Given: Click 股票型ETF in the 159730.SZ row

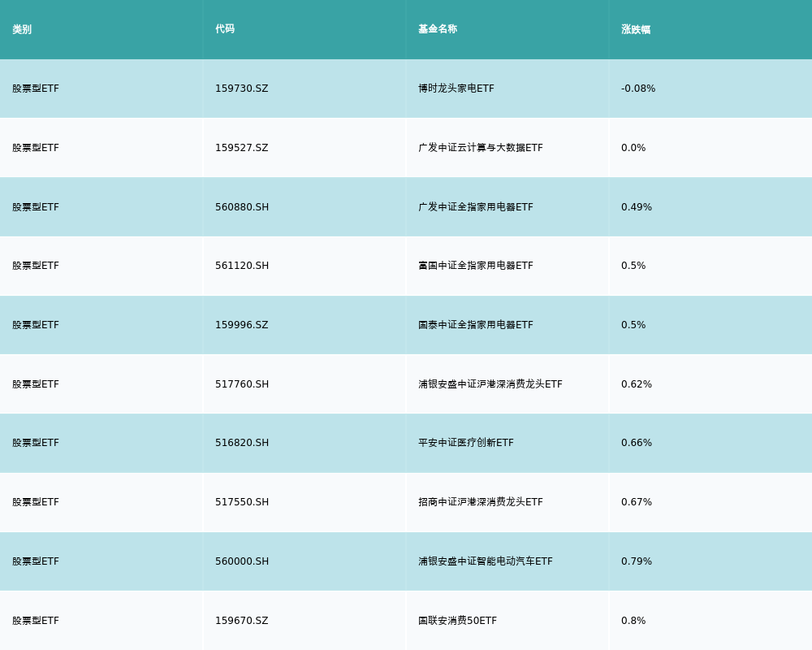Looking at the screenshot, I should point(36,89).
